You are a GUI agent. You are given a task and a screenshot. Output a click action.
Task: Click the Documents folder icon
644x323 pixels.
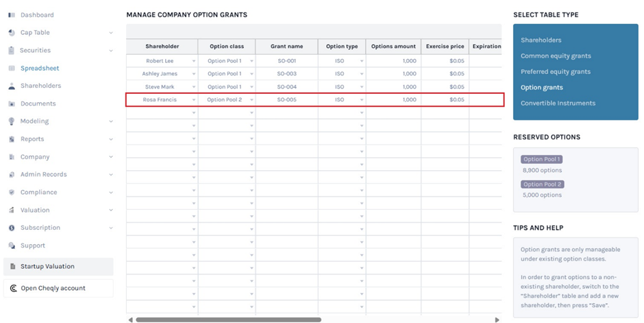tap(12, 104)
